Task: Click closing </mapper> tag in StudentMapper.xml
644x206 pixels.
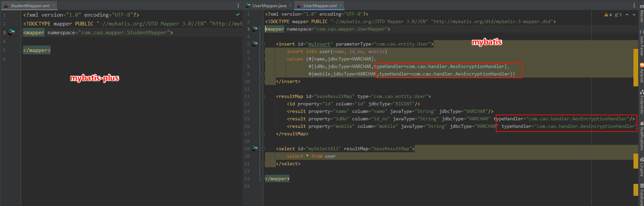Action: click(x=37, y=50)
